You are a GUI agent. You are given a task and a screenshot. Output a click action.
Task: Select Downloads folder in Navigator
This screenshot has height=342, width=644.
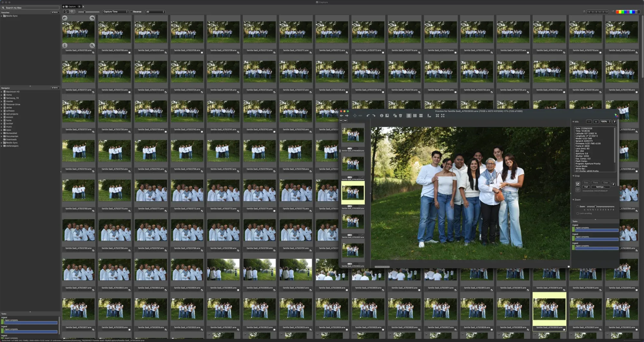click(11, 139)
